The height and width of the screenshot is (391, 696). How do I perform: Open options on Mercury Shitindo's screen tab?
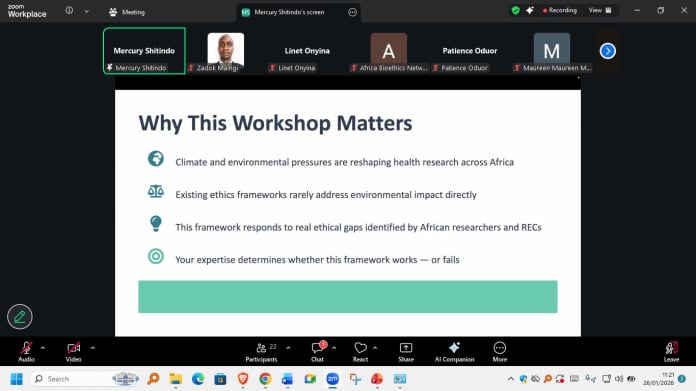point(352,12)
